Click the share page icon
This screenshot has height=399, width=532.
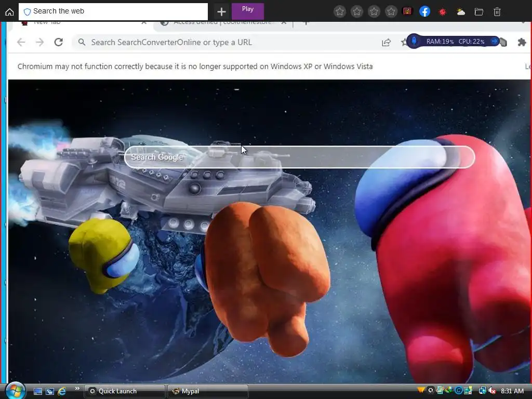click(386, 43)
